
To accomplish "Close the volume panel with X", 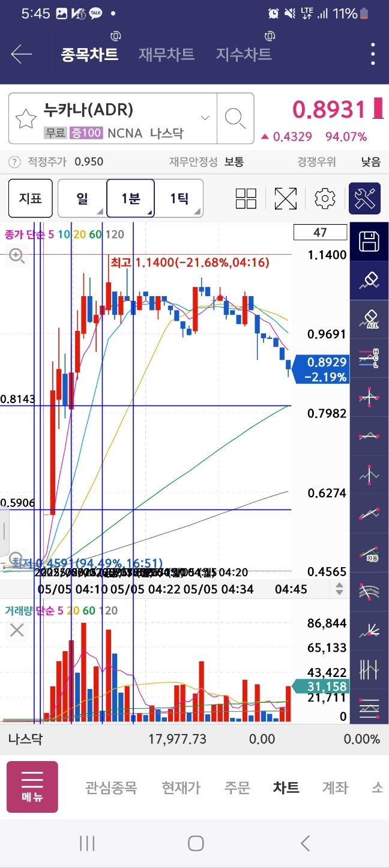I will pyautogui.click(x=17, y=630).
